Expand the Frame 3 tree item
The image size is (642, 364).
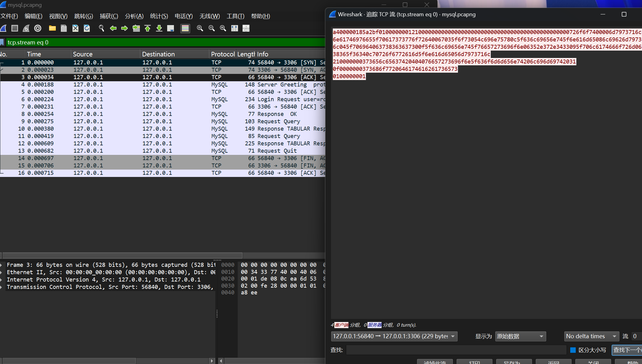(x=2, y=265)
